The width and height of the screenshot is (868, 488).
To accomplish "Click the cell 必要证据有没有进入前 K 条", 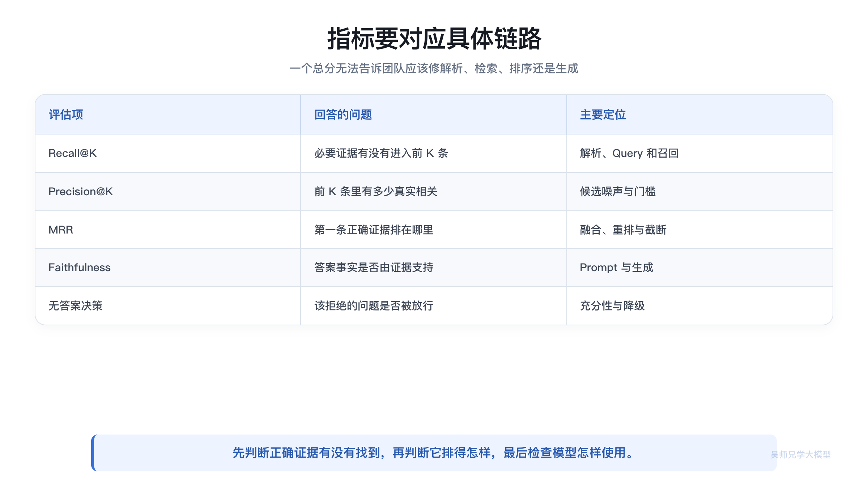I will coord(434,153).
